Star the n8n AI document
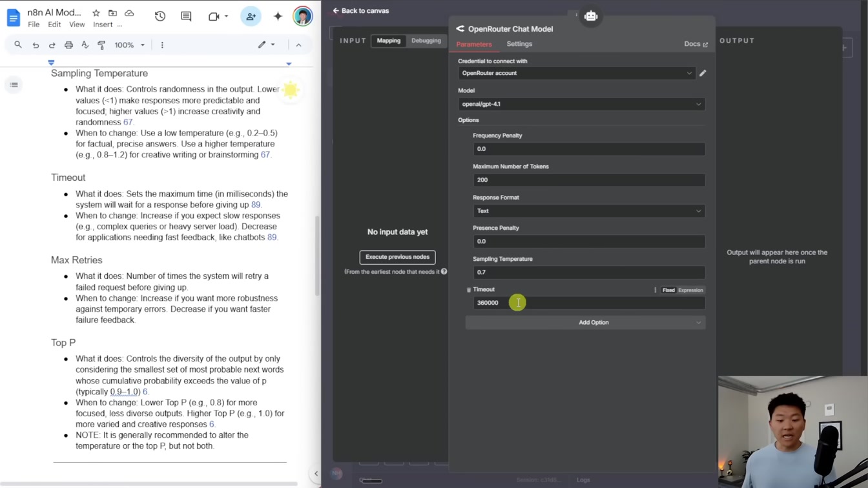The height and width of the screenshot is (488, 868). 96,13
